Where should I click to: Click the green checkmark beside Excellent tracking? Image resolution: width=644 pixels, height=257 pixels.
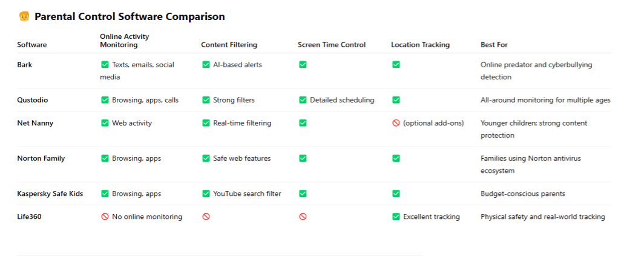pyautogui.click(x=396, y=217)
